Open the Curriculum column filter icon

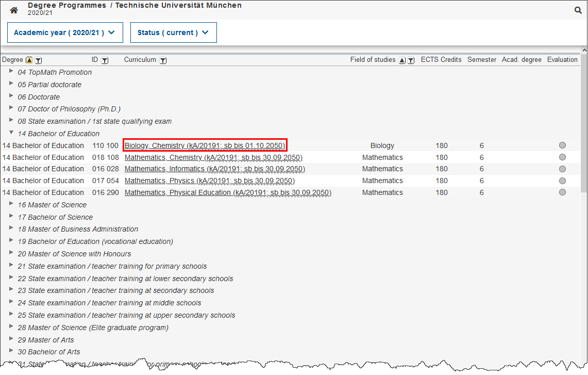[163, 60]
